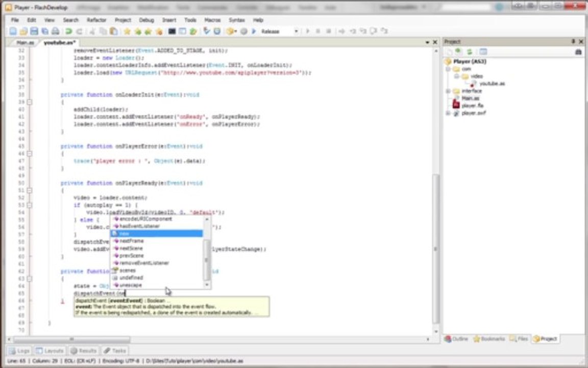
Task: Click the command prompt black window icon
Action: 171,31
